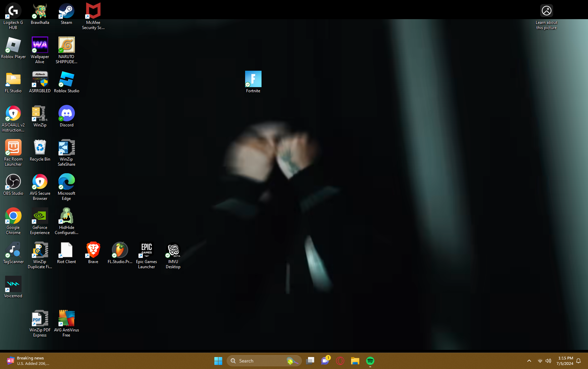Select the OBS Studio shortcut
Image resolution: width=588 pixels, height=369 pixels.
[x=13, y=184]
